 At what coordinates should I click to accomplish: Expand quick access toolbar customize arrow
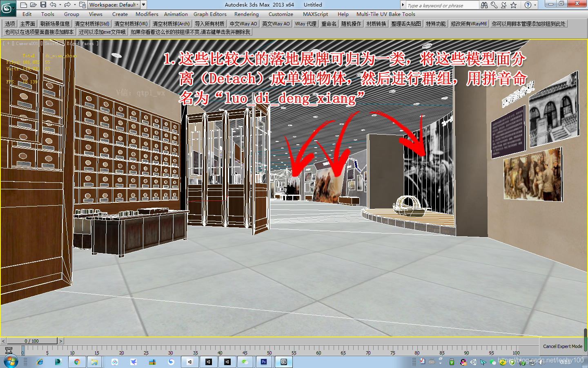pos(144,5)
